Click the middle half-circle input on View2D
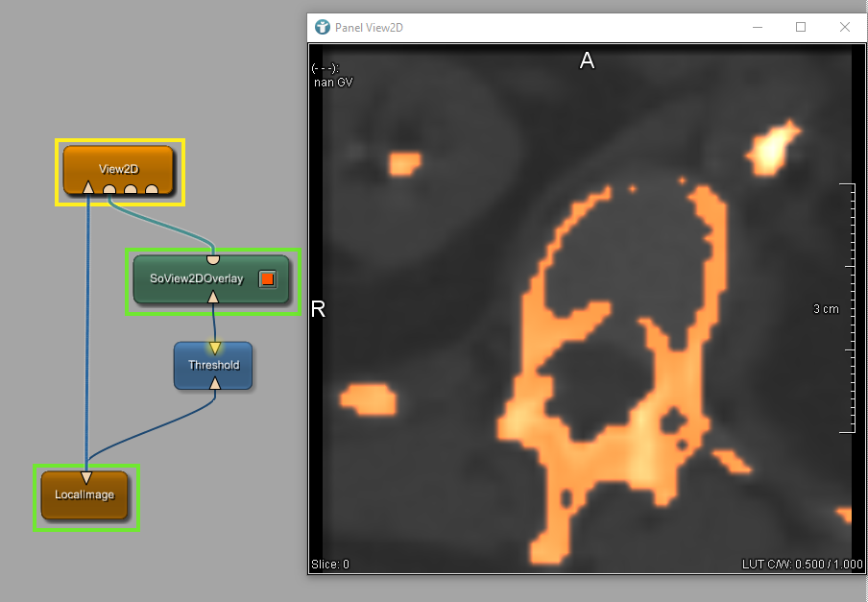This screenshot has height=602, width=868. click(x=131, y=189)
